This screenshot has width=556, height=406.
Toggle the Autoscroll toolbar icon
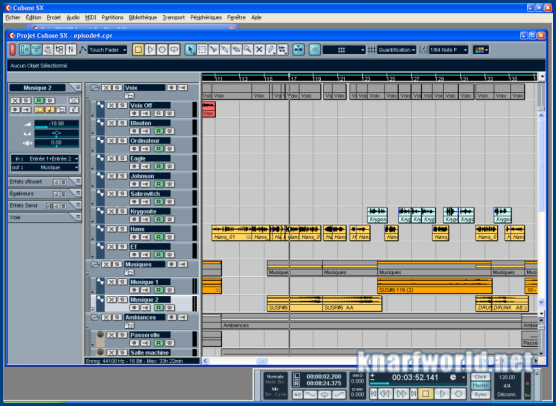299,50
